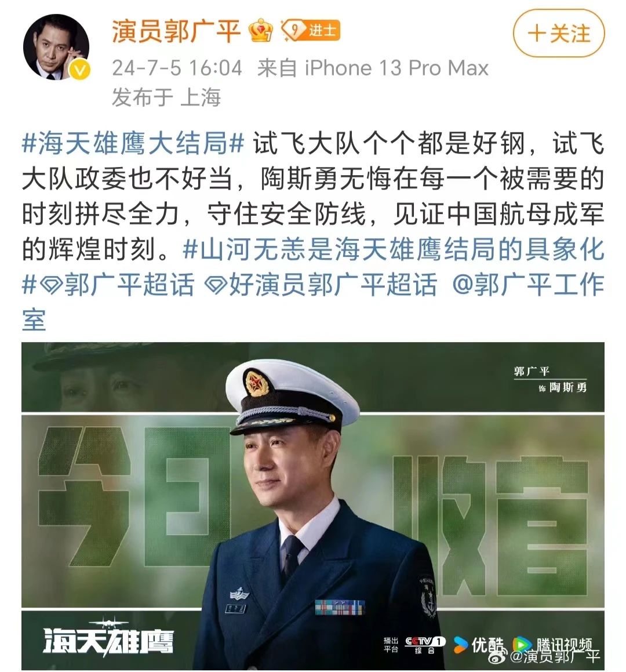Open the profile avatar of 演员郭广平
Viewport: 626px width, 672px height.
pos(56,47)
